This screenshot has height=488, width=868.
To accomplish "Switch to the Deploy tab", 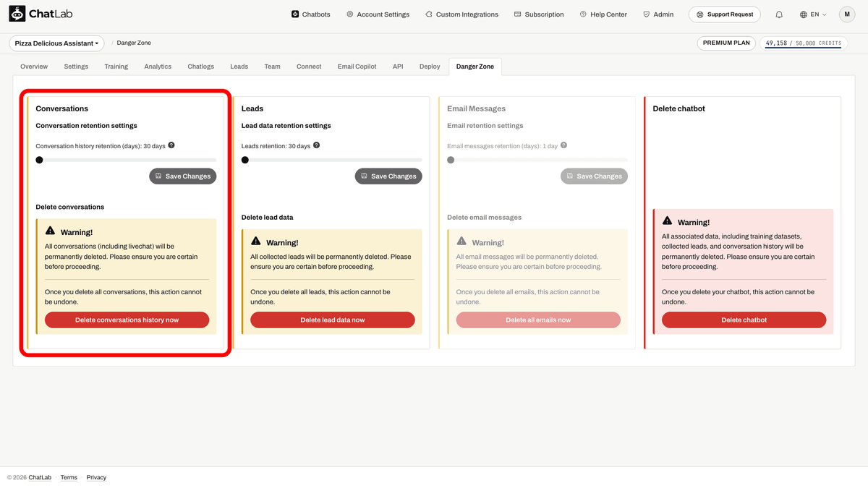I will pyautogui.click(x=430, y=67).
